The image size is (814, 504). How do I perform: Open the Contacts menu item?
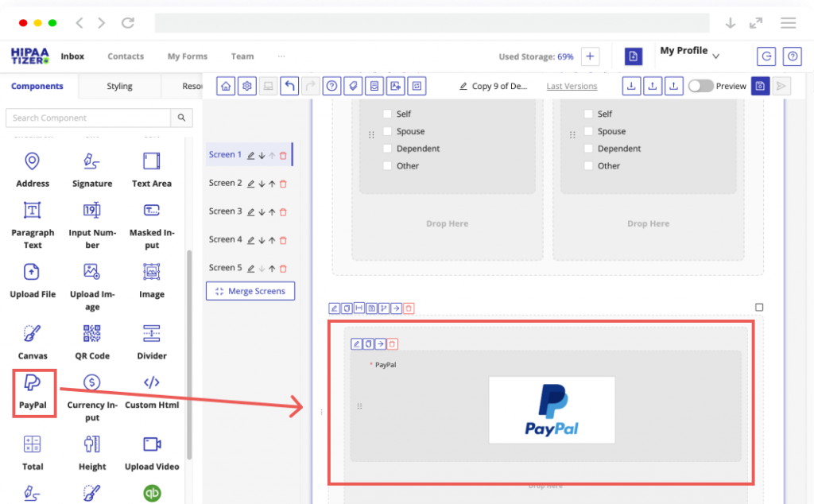point(126,56)
